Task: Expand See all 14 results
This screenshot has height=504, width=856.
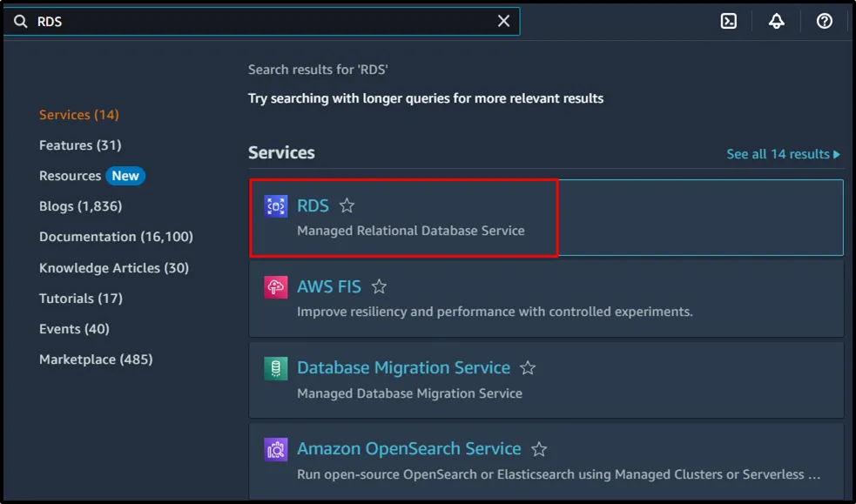Action: click(x=783, y=154)
